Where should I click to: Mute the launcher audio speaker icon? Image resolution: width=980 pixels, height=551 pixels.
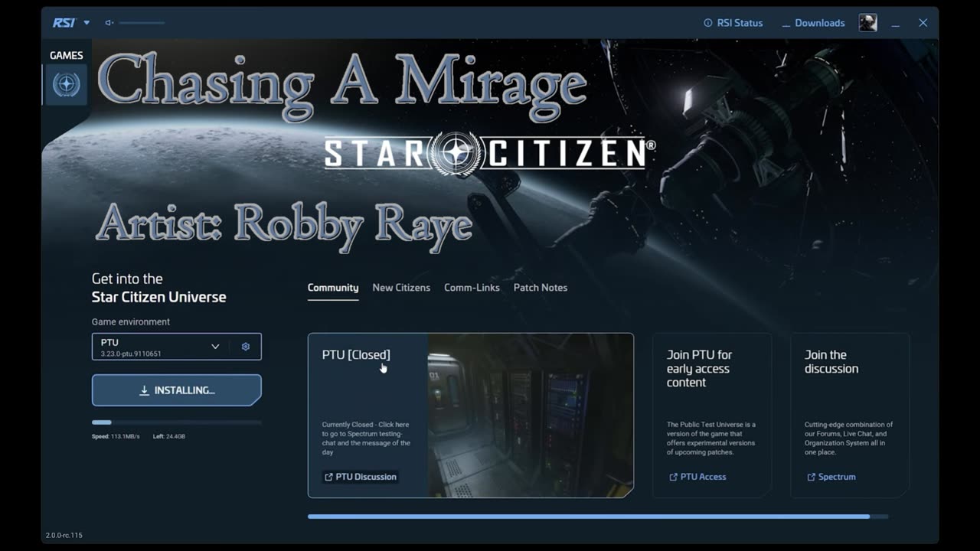click(109, 23)
